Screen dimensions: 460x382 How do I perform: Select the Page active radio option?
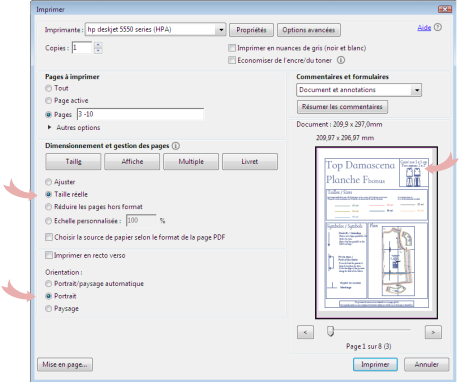49,101
